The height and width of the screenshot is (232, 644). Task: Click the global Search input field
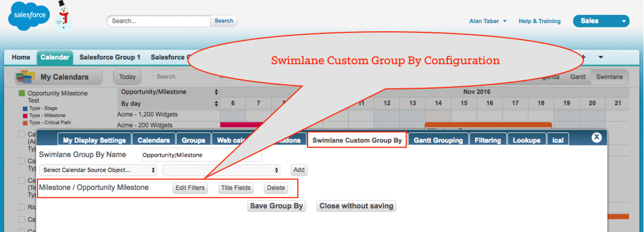[x=159, y=21]
